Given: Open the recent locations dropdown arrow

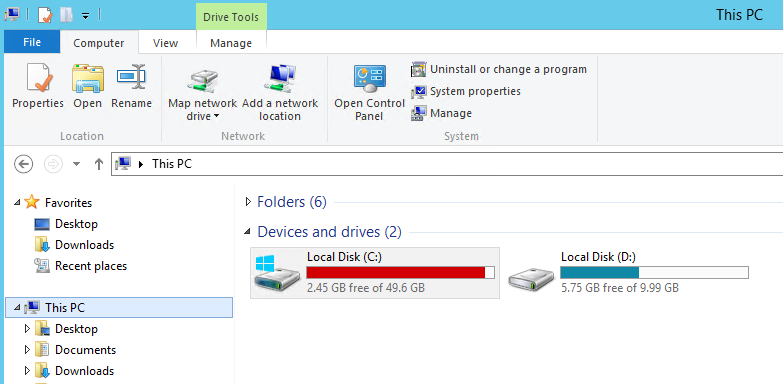Looking at the screenshot, I should [76, 164].
